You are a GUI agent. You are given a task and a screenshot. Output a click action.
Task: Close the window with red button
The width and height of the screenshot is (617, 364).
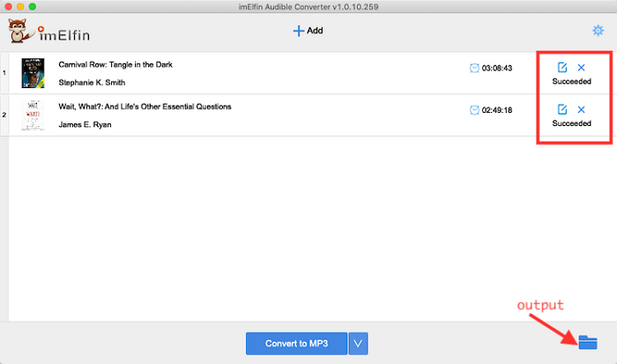pyautogui.click(x=8, y=7)
